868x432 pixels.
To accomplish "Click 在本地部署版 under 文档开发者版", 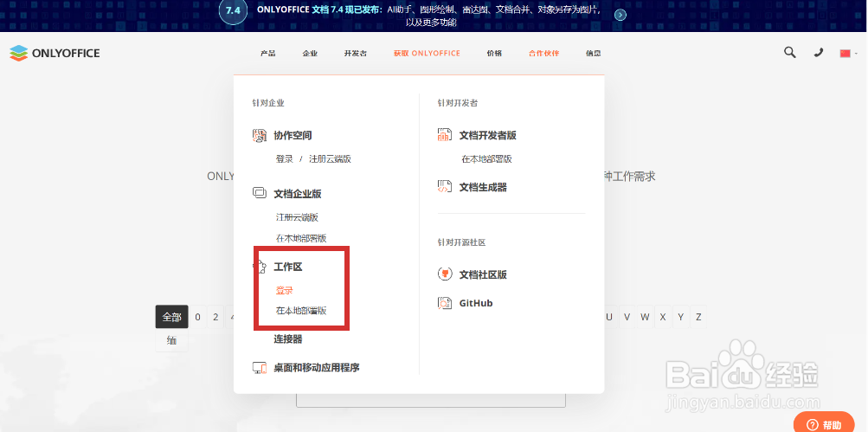I will [486, 159].
